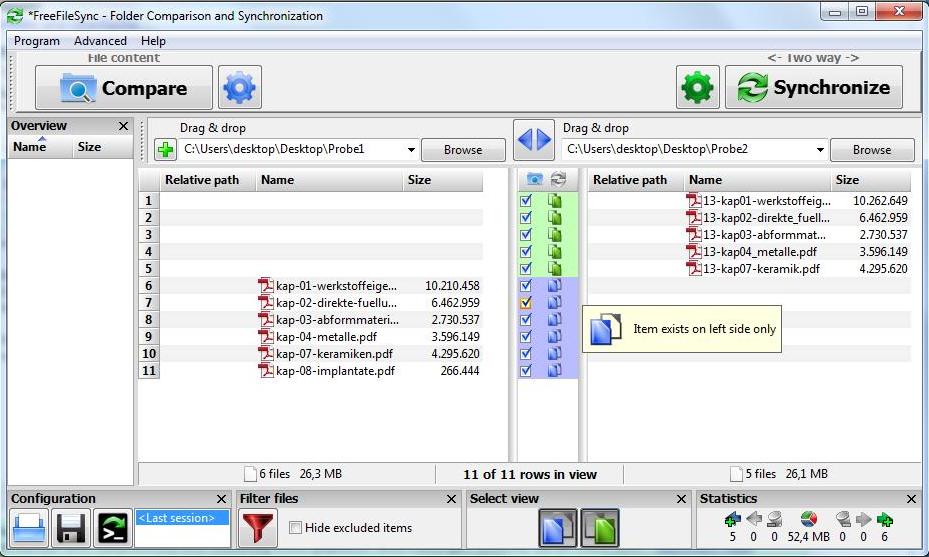
Task: Close the Statistics panel
Action: click(x=911, y=499)
